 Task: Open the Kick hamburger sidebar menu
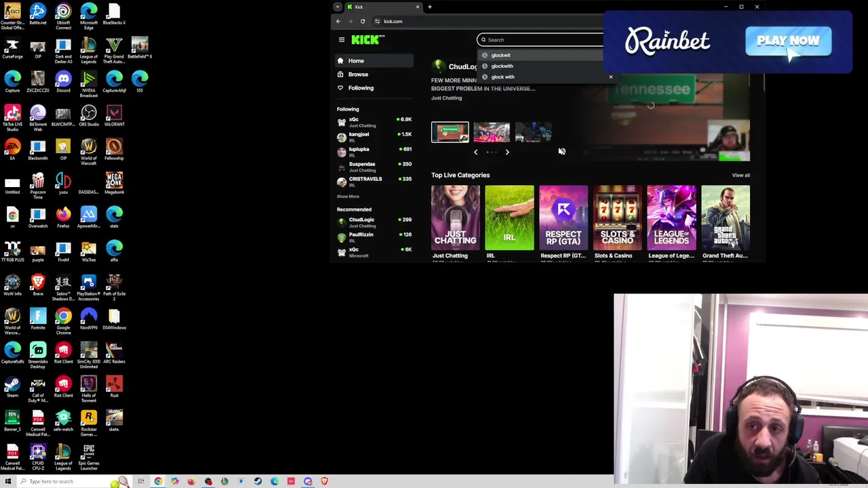(342, 40)
